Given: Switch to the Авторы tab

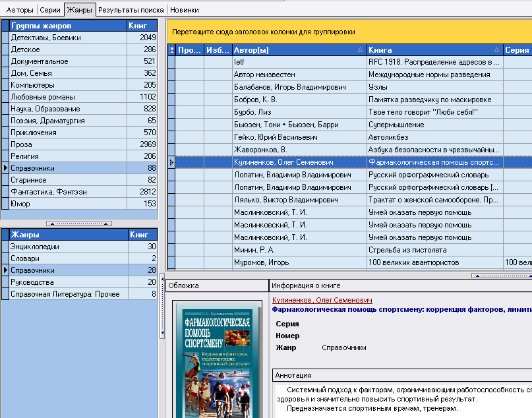Looking at the screenshot, I should click(x=19, y=10).
